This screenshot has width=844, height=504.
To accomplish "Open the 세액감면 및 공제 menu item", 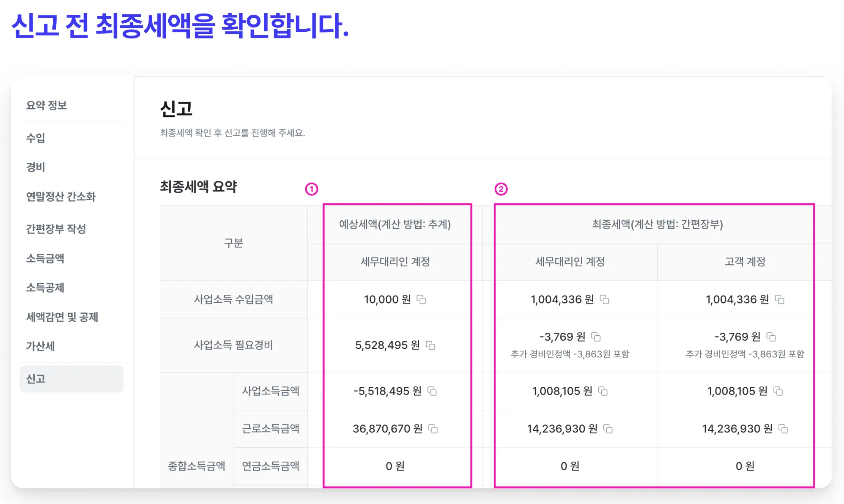I will coord(62,317).
